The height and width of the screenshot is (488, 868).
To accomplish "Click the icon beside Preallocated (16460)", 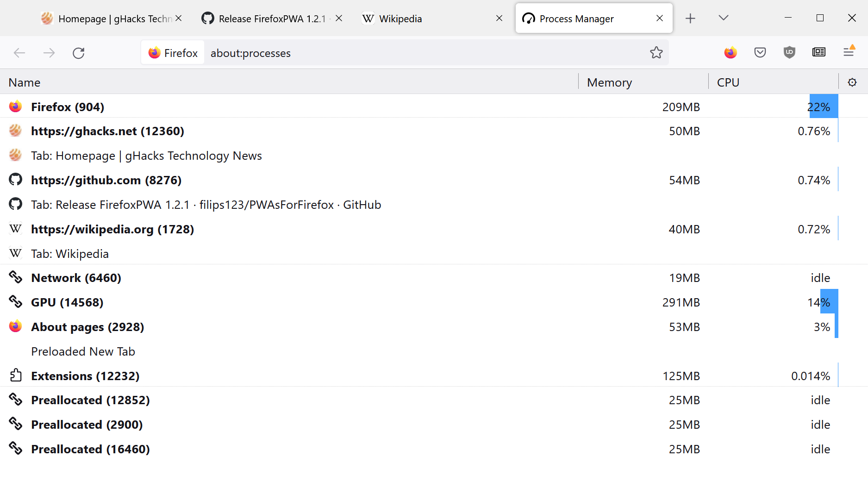I will [16, 449].
